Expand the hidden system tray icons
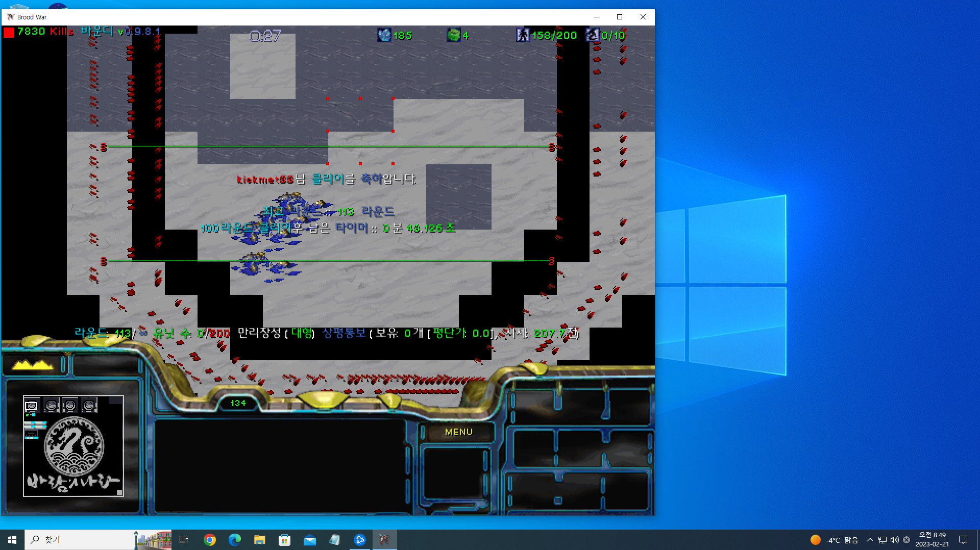 (x=870, y=540)
